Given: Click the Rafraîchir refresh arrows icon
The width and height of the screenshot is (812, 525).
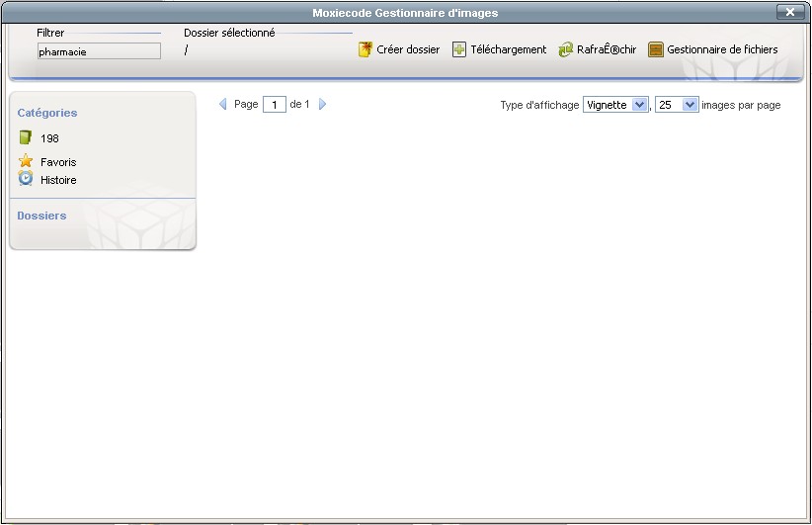Looking at the screenshot, I should (x=565, y=49).
